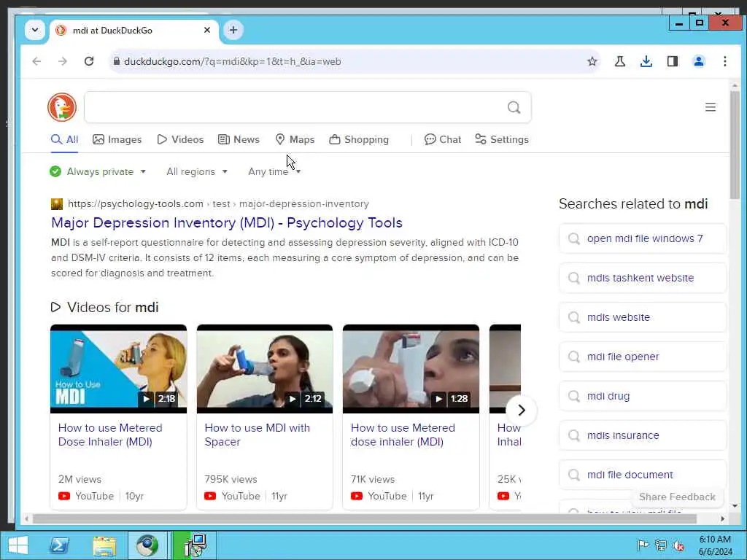
Task: Search related 'mdis insurance'
Action: 643,435
